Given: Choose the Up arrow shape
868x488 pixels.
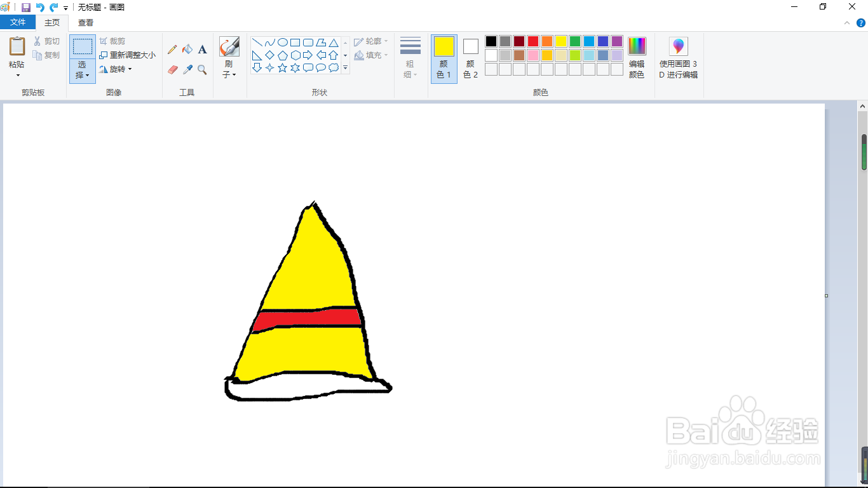Looking at the screenshot, I should coord(334,55).
